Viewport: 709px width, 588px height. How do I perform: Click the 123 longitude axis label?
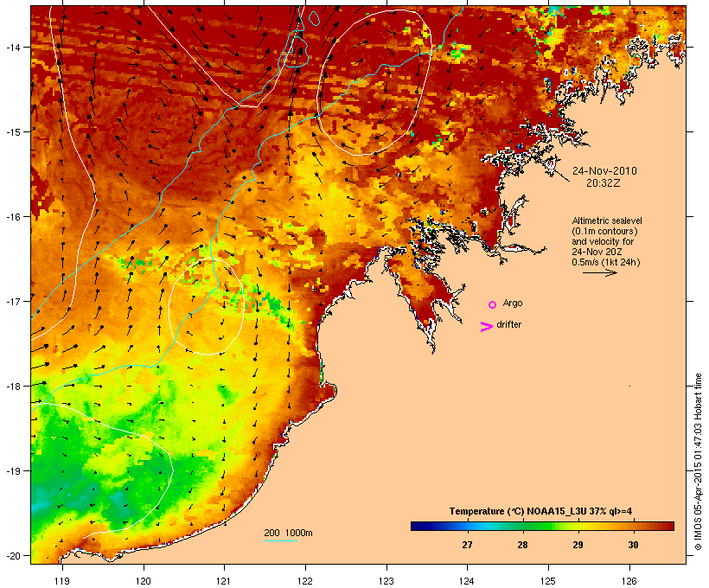click(386, 581)
